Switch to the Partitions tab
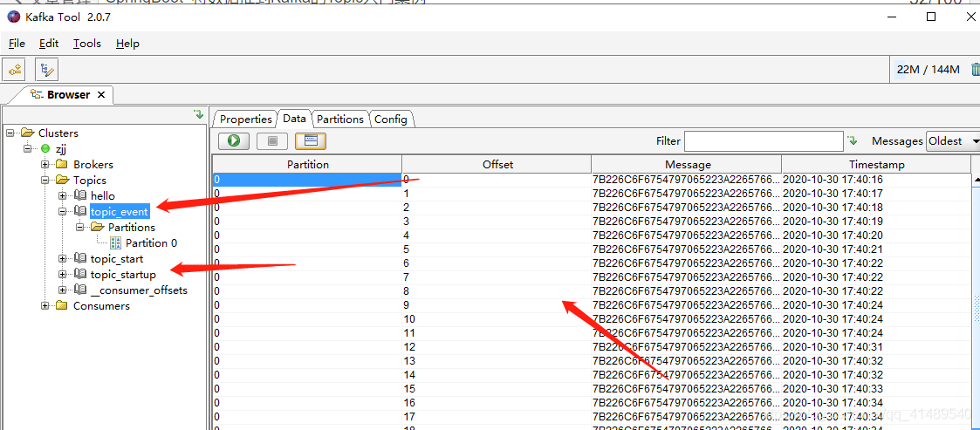The width and height of the screenshot is (980, 430). [340, 119]
